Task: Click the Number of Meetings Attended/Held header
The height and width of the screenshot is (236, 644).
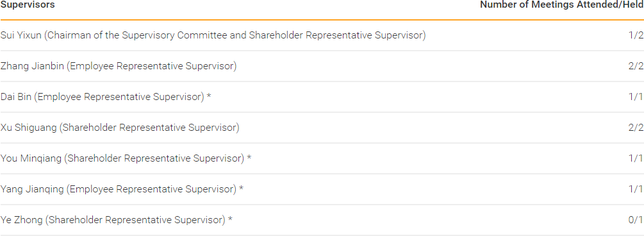Action: point(562,5)
